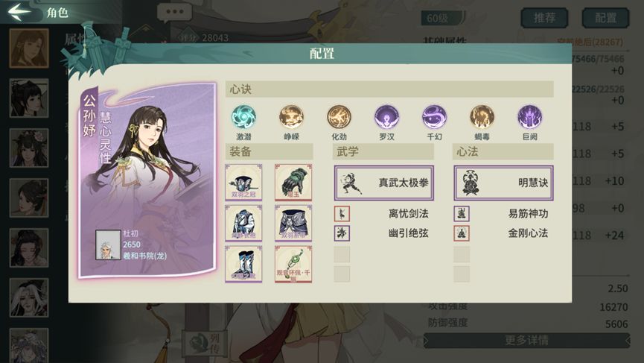Click the 更多详情 button
Viewport: 644px width, 363px height.
coord(526,341)
